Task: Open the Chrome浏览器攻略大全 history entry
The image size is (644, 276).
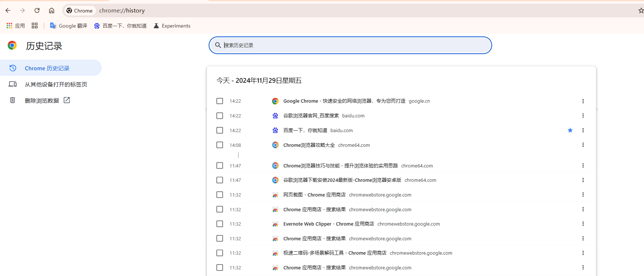Action: [309, 145]
